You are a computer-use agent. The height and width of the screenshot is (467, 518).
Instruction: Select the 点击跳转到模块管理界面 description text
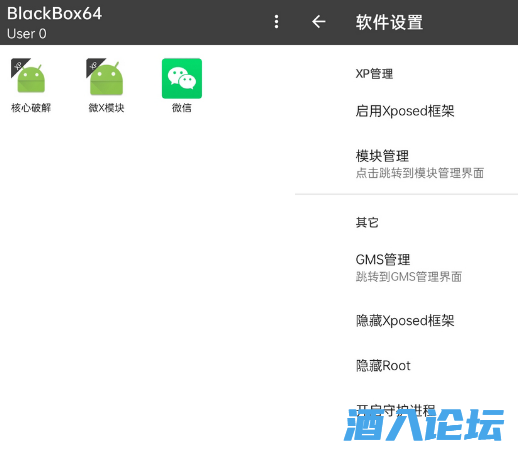[x=420, y=173]
